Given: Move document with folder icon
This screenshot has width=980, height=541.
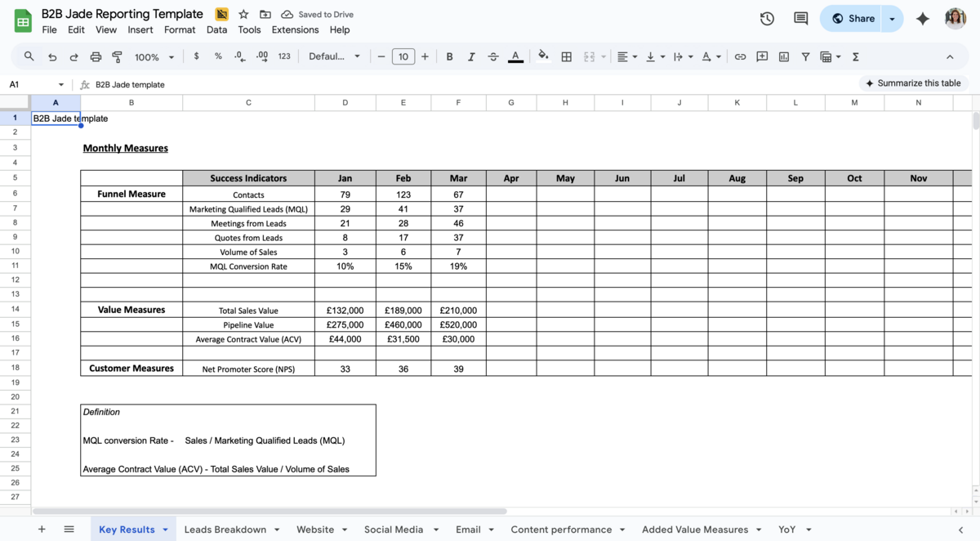Looking at the screenshot, I should tap(265, 15).
